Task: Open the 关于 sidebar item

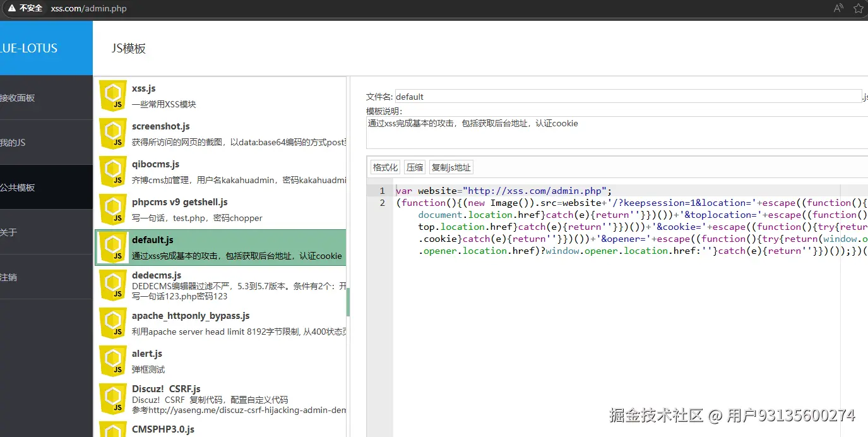Action: click(46, 232)
